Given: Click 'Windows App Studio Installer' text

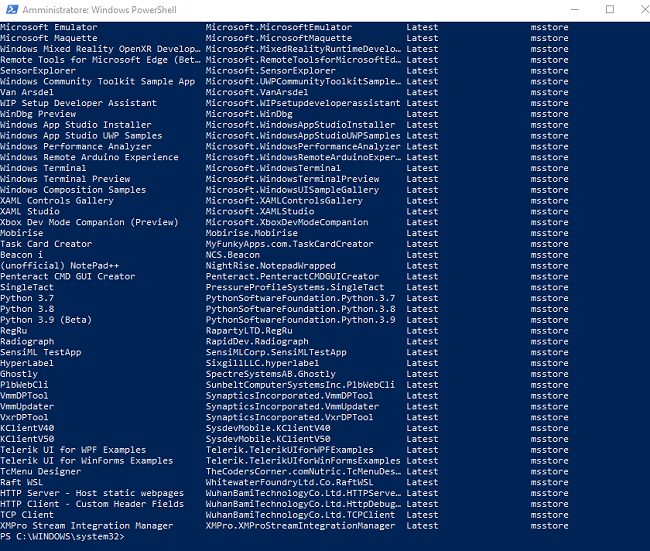Looking at the screenshot, I should click(x=76, y=124).
